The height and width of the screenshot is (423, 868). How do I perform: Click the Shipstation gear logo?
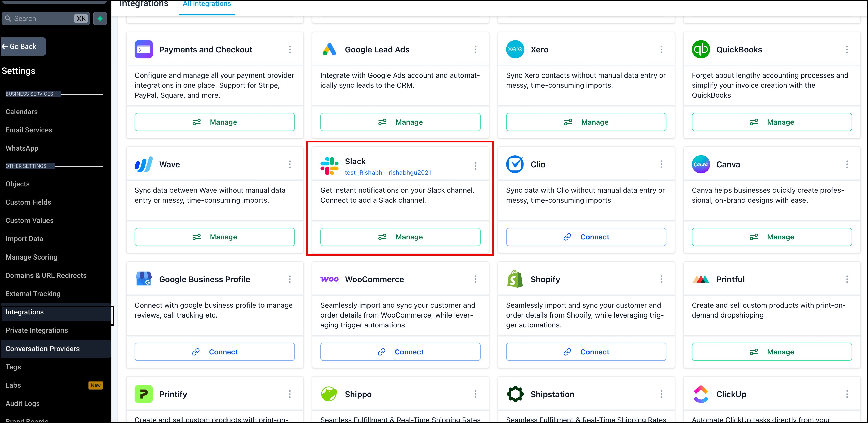click(515, 394)
